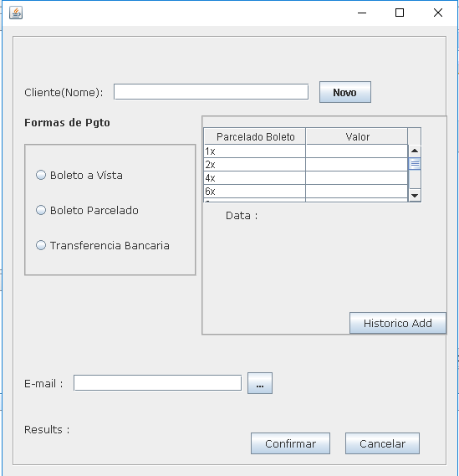Click the Novo button

coord(345,92)
